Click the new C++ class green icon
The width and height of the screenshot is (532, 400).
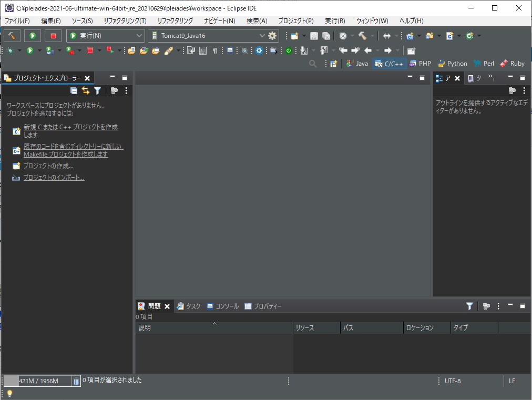(x=469, y=36)
